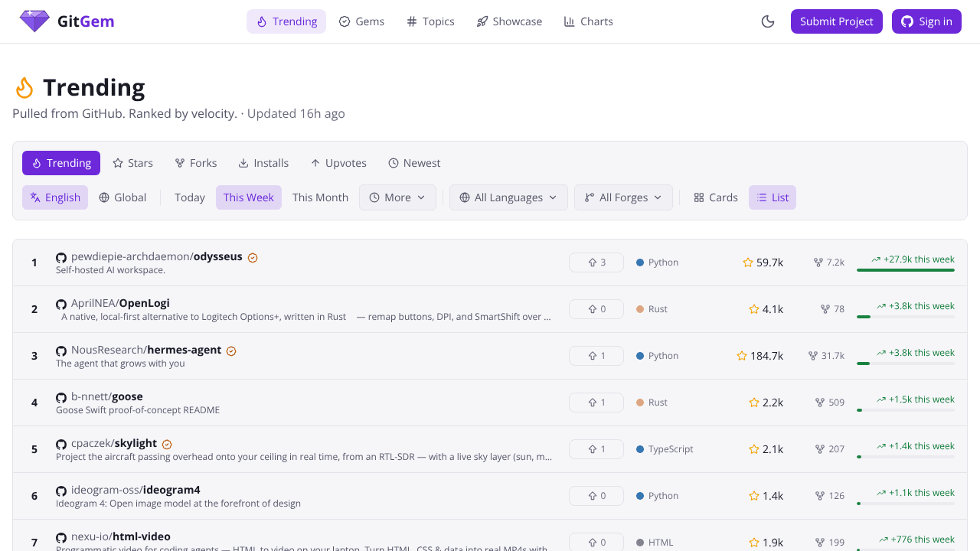Upvote the odysseus project
The width and height of the screenshot is (980, 551).
click(596, 262)
